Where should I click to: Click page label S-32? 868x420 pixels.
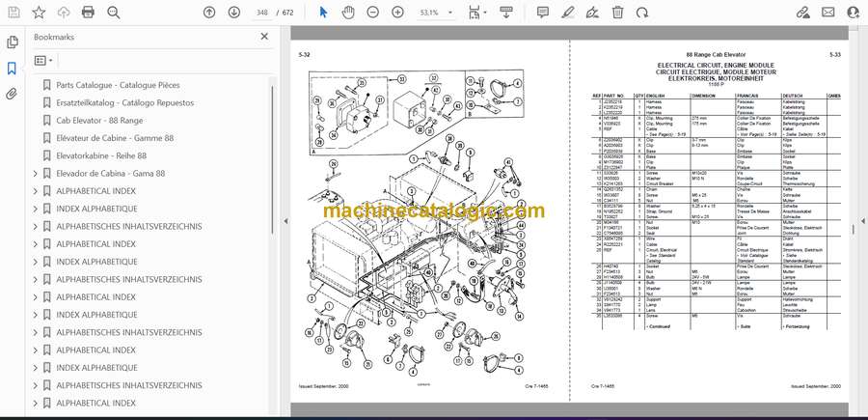click(x=305, y=55)
